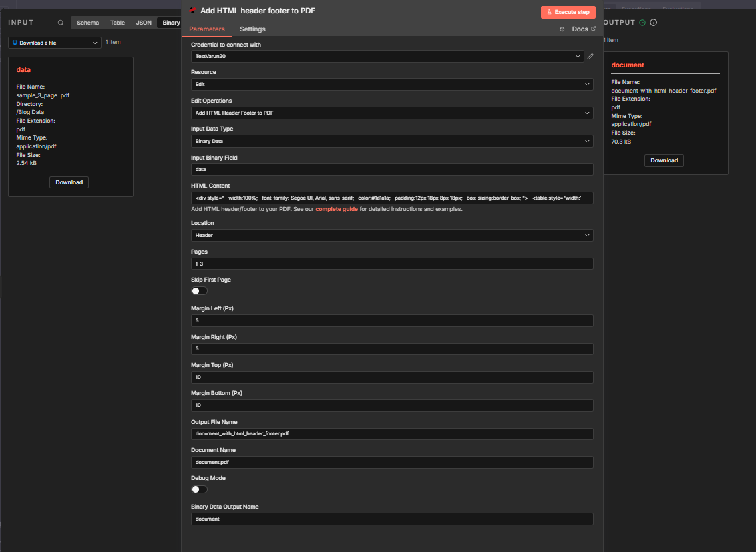Open the Location dropdown showing Header
This screenshot has height=552, width=756.
coord(391,235)
